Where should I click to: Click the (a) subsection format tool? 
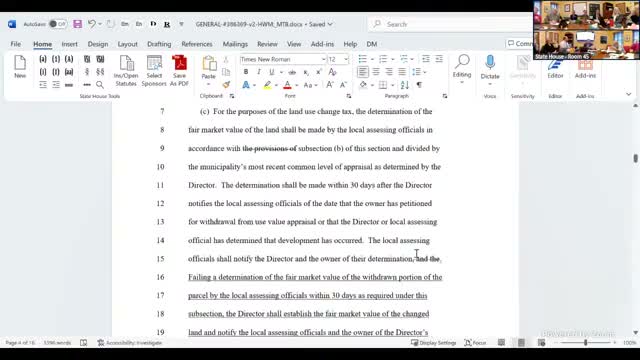[x=43, y=59]
